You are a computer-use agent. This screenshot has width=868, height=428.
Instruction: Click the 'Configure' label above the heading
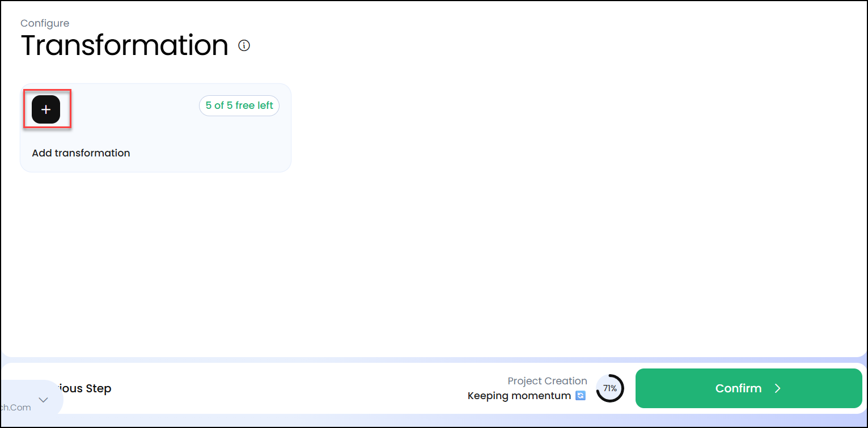(45, 23)
